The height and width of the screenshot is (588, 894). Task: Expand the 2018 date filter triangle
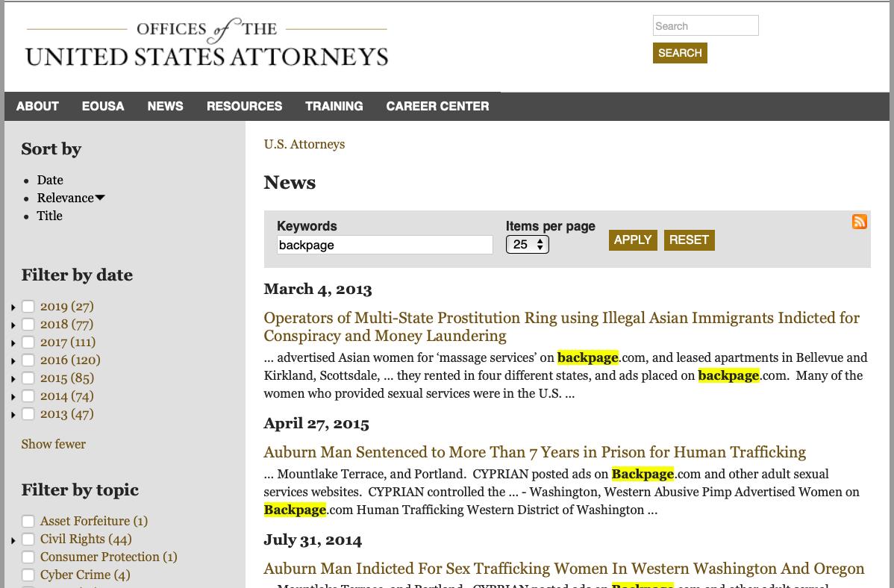[x=13, y=325]
